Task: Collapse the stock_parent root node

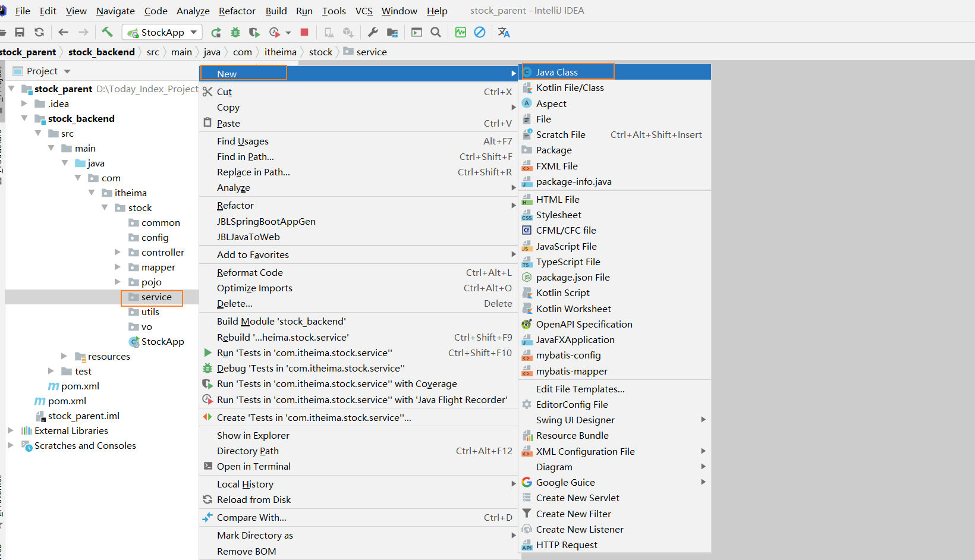Action: pyautogui.click(x=11, y=89)
